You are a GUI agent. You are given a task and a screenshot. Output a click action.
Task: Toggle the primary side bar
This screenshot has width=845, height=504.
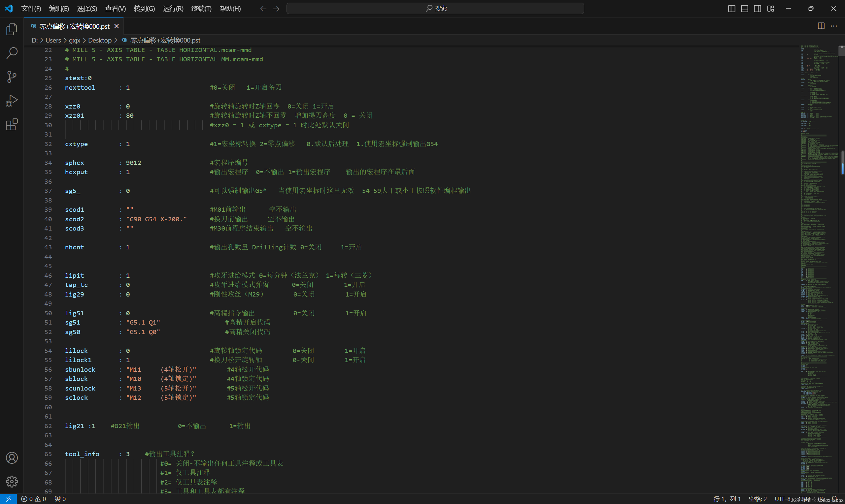click(x=731, y=9)
